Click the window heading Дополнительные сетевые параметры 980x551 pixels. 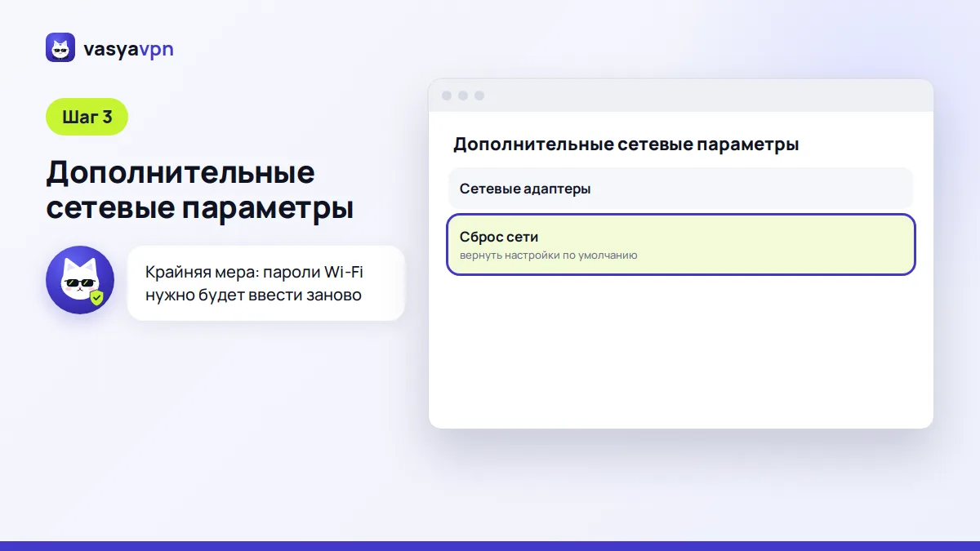(626, 144)
